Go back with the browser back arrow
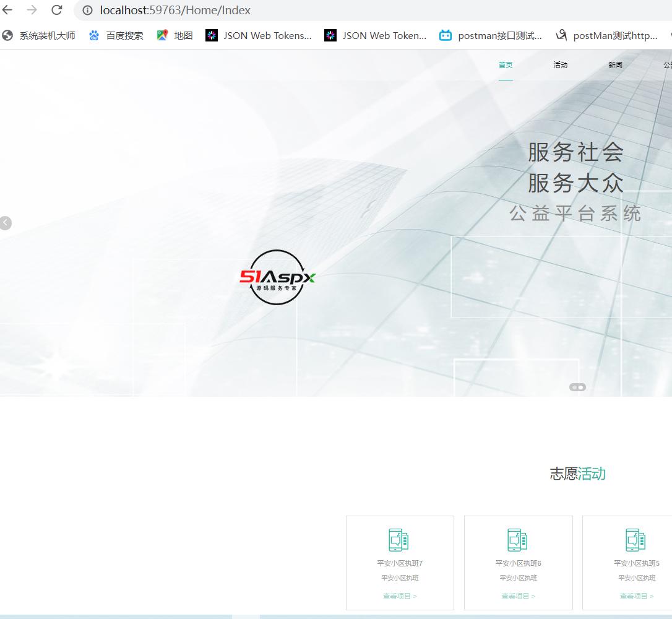This screenshot has height=619, width=672. point(7,10)
